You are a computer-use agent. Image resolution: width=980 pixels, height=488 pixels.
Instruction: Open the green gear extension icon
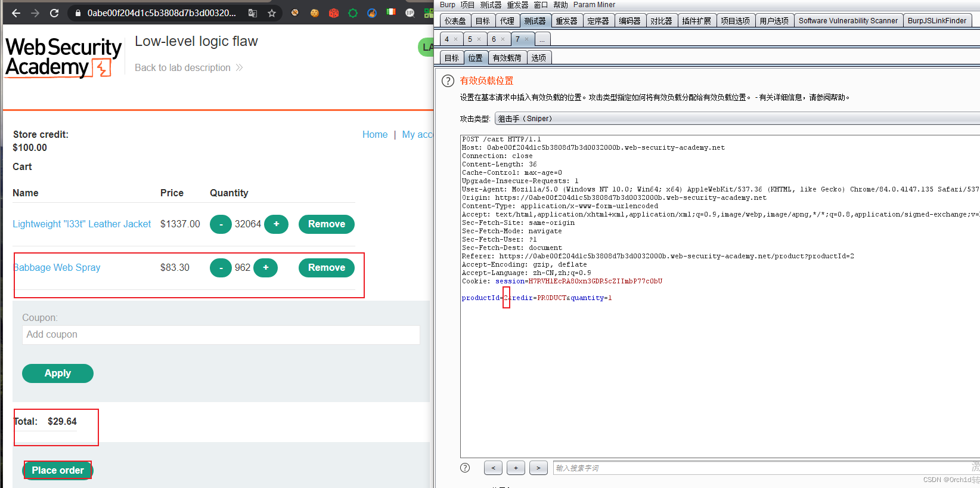pos(353,13)
